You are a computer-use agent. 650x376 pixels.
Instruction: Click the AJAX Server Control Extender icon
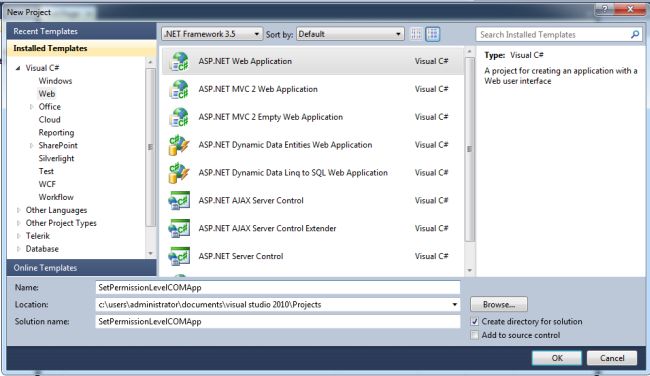point(179,228)
